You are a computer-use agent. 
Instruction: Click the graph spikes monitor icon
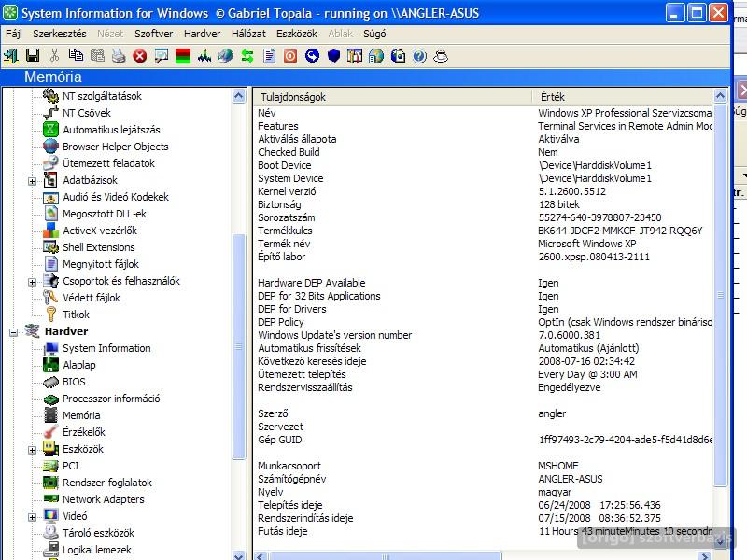[204, 56]
